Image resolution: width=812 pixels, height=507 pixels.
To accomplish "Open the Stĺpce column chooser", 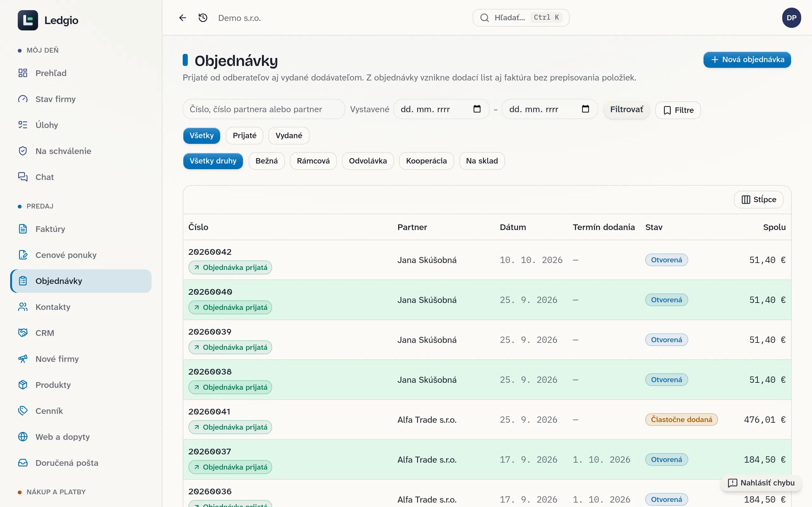I will click(758, 200).
